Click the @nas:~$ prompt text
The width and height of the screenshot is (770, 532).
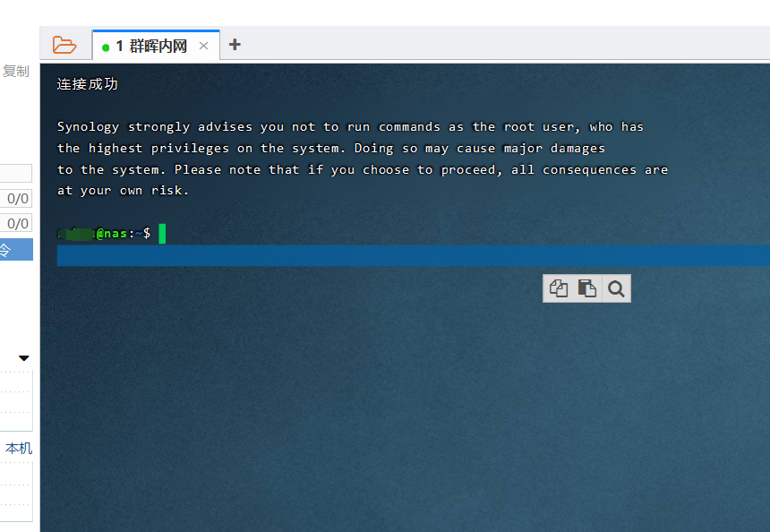(124, 234)
